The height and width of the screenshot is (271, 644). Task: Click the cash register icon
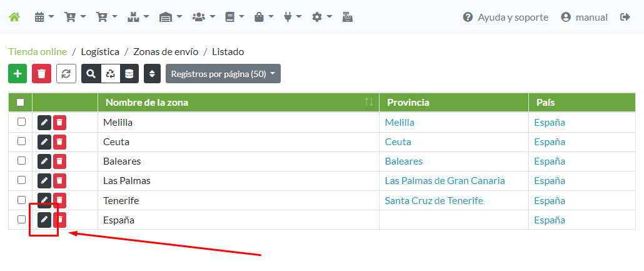coord(348,18)
